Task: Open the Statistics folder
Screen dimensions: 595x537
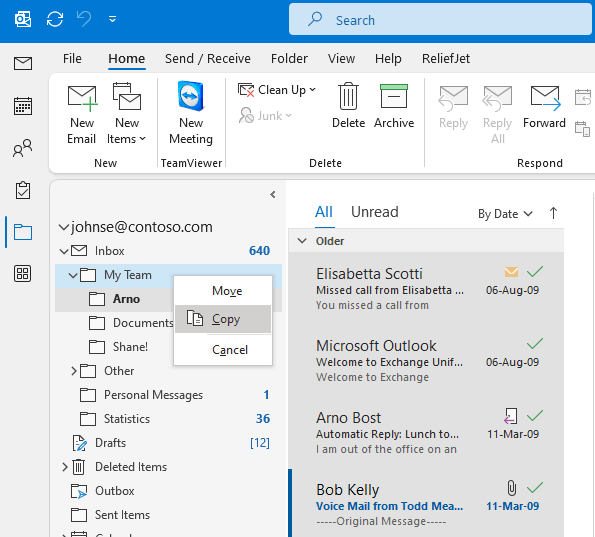Action: (168, 419)
